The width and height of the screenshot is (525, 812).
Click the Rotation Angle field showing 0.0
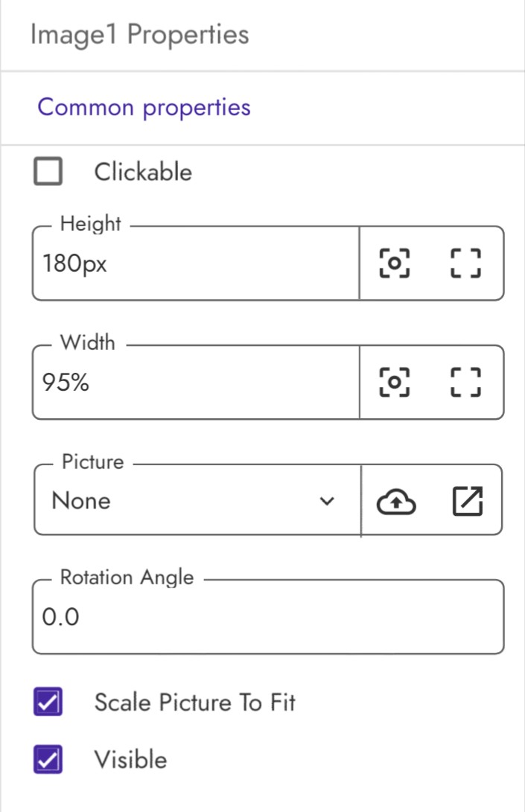(268, 617)
